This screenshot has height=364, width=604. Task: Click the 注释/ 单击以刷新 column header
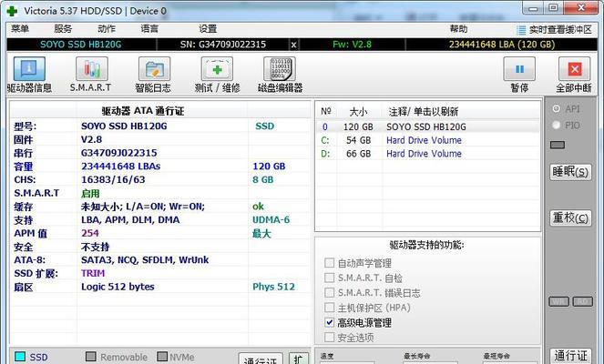pyautogui.click(x=424, y=112)
